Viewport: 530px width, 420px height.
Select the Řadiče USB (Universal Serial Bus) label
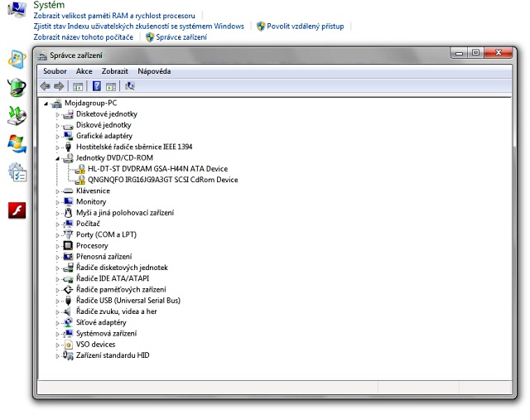(128, 300)
